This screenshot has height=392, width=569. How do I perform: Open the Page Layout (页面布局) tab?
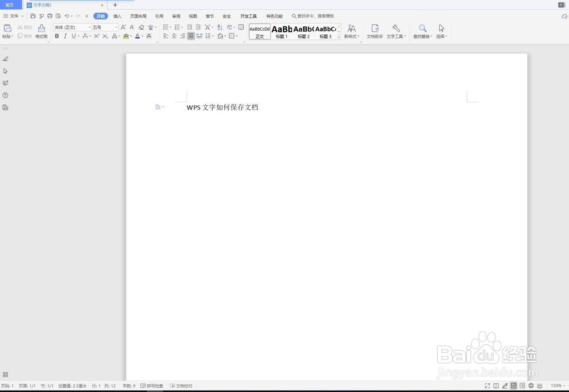(138, 16)
